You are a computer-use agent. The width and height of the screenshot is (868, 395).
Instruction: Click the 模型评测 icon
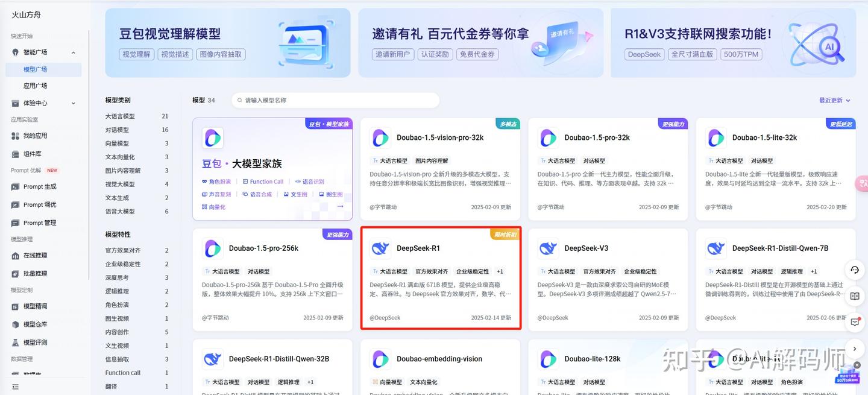16,343
